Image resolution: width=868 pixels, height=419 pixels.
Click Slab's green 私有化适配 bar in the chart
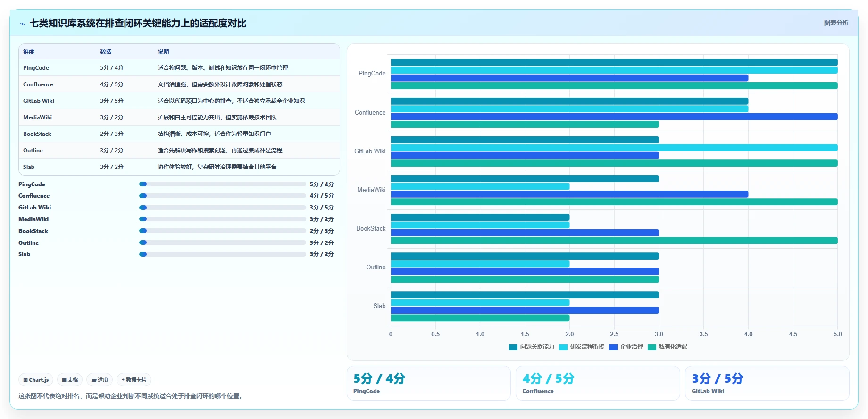[x=480, y=318]
